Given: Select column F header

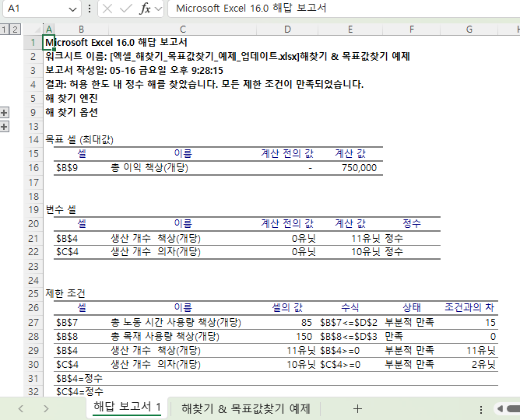Looking at the screenshot, I should click(411, 30).
